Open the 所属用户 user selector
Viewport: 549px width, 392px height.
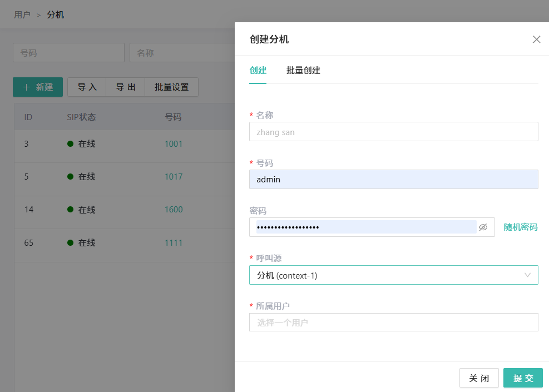click(393, 322)
